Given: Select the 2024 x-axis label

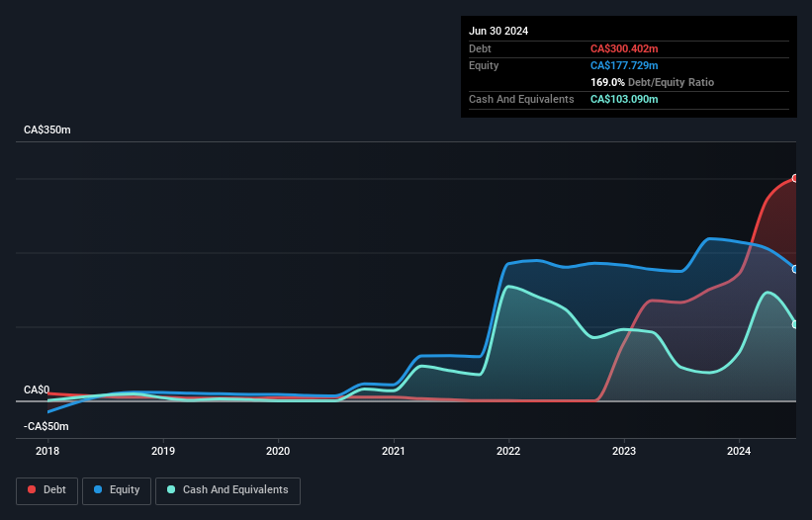Looking at the screenshot, I should click(x=739, y=451).
